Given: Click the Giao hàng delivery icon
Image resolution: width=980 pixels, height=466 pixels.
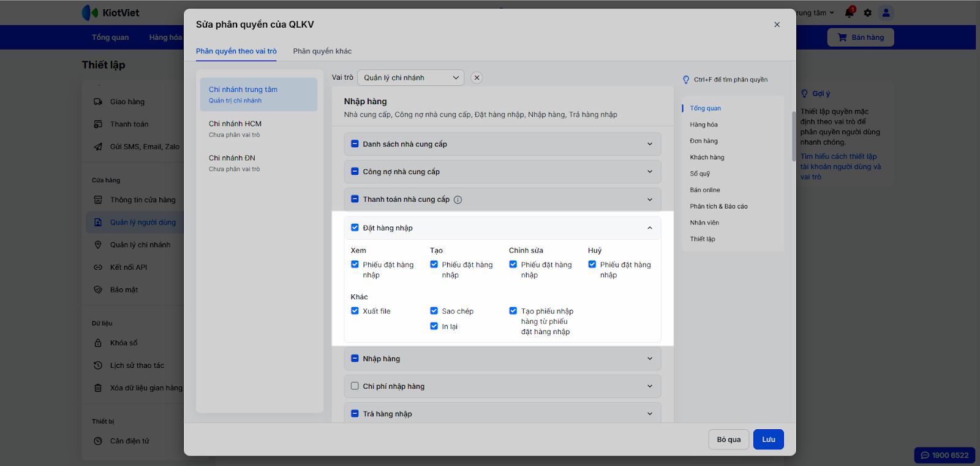Looking at the screenshot, I should click(x=98, y=102).
